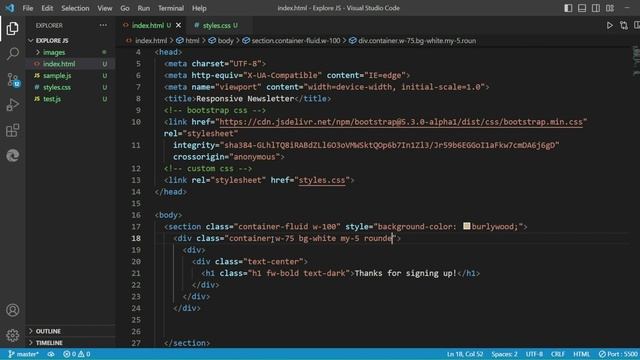This screenshot has height=360, width=640.
Task: Place cursor on Thanks for signing up! text
Action: (x=406, y=273)
